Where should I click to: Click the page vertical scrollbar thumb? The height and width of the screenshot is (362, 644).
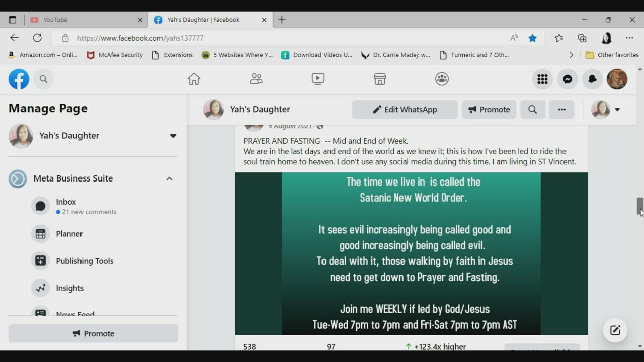(640, 206)
